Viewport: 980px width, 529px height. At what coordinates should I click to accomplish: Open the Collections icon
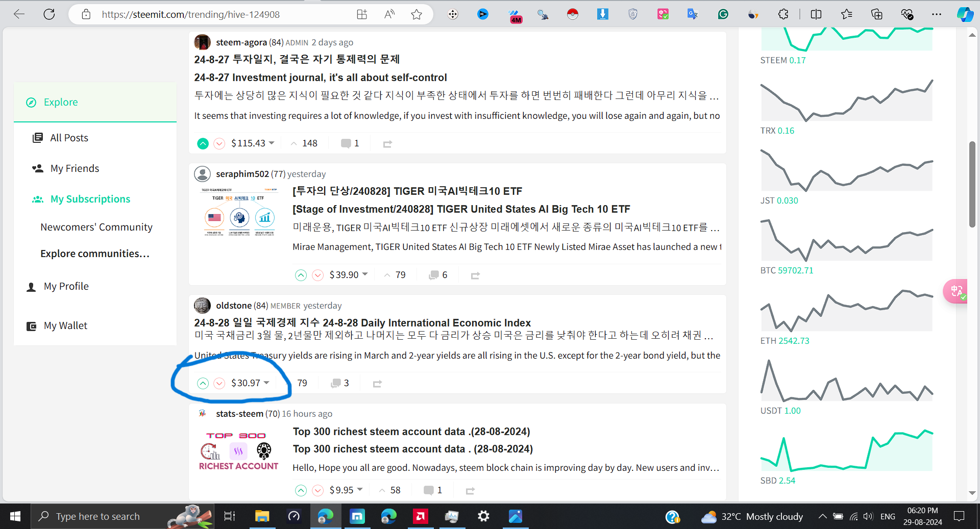click(x=876, y=14)
